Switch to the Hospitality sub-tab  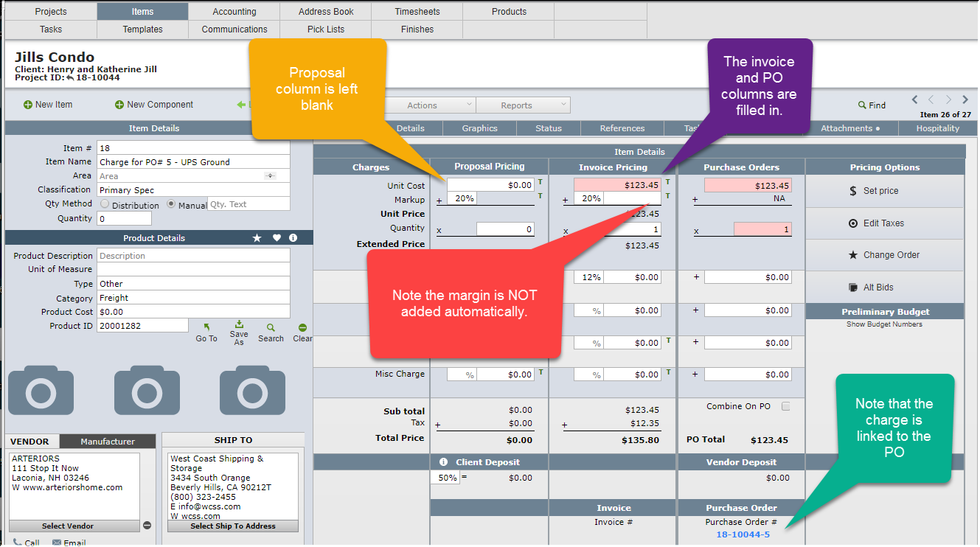[x=938, y=128]
